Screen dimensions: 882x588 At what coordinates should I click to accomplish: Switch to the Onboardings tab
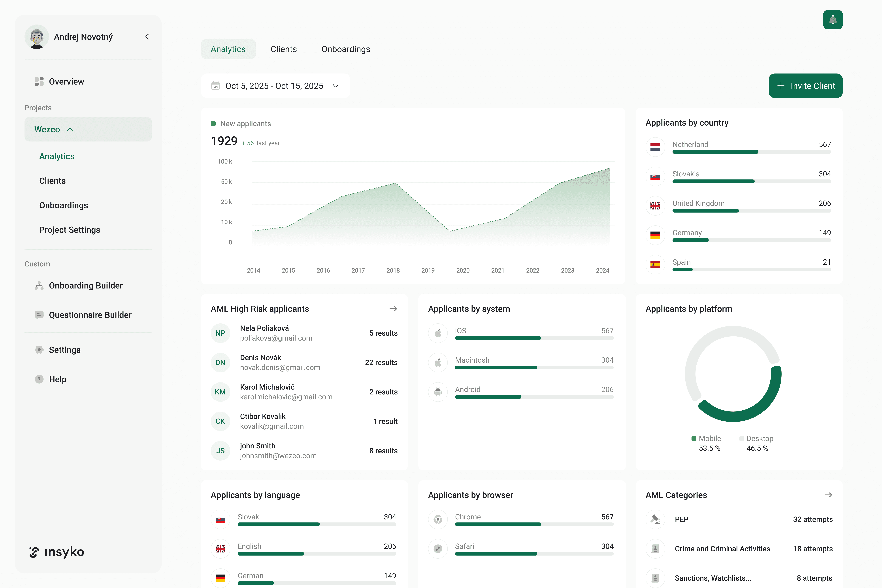tap(346, 49)
